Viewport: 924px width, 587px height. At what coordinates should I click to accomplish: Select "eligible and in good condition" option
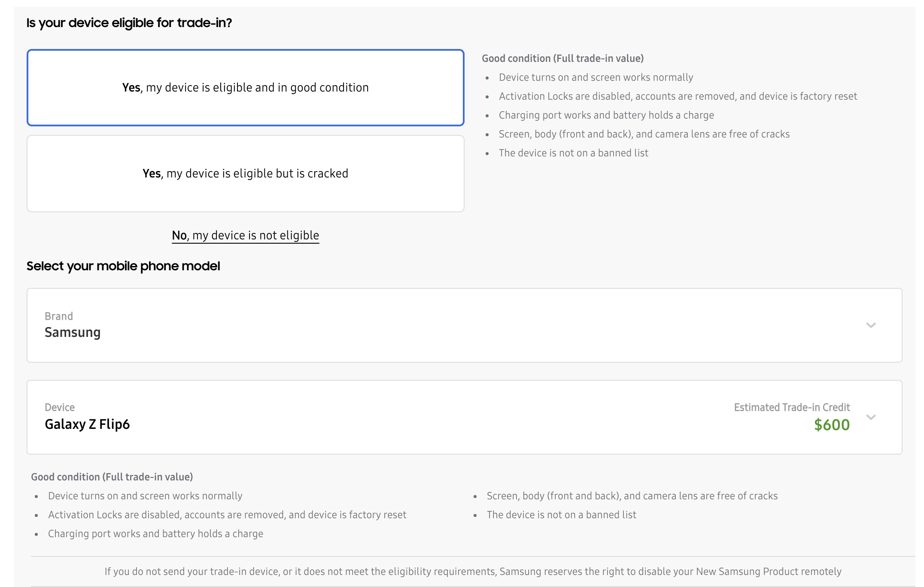point(245,88)
